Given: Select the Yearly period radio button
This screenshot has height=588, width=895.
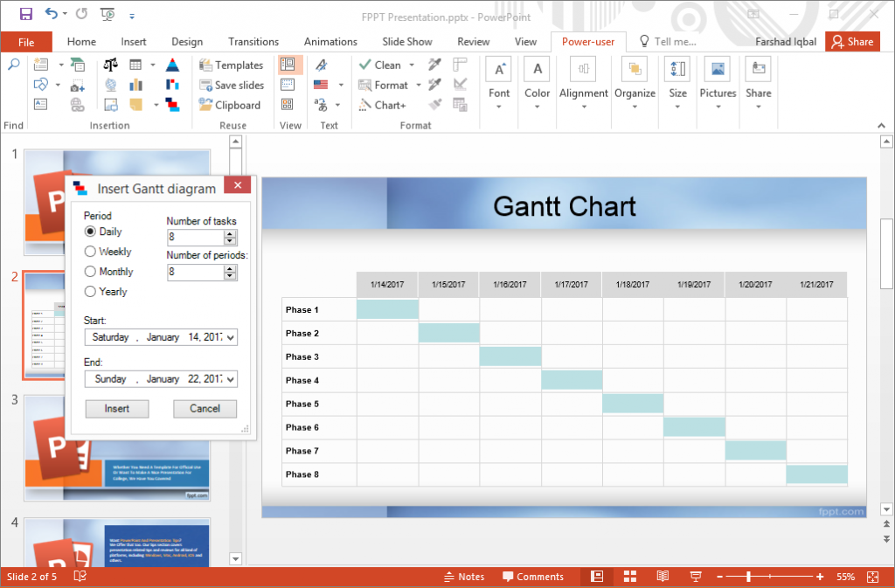Looking at the screenshot, I should pyautogui.click(x=91, y=292).
